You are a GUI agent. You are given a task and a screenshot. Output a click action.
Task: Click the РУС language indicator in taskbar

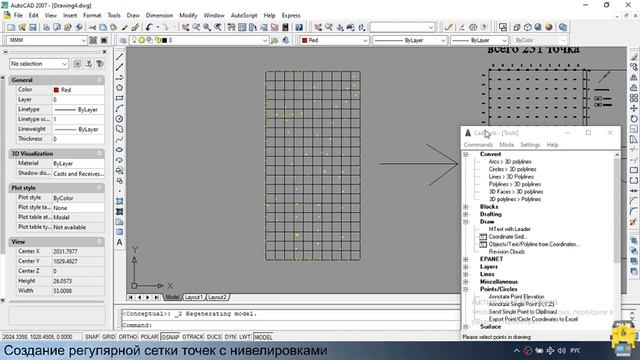(575, 351)
